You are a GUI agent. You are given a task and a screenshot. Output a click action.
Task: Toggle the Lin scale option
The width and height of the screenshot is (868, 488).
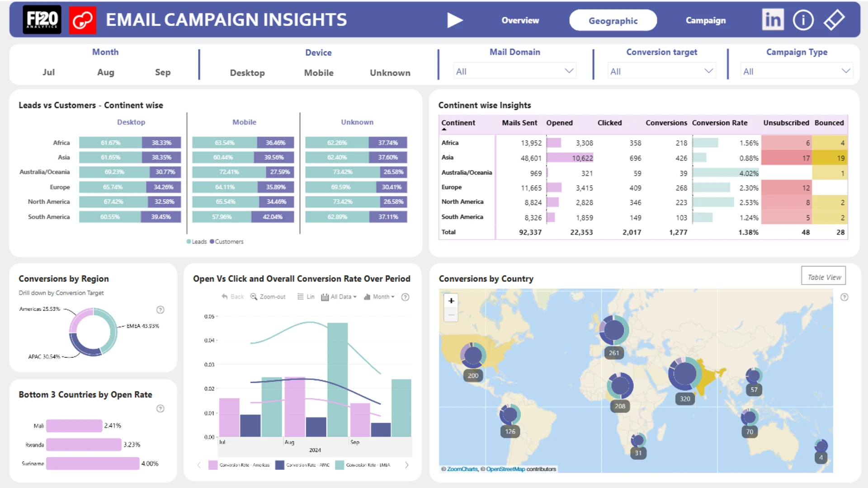[x=306, y=297]
